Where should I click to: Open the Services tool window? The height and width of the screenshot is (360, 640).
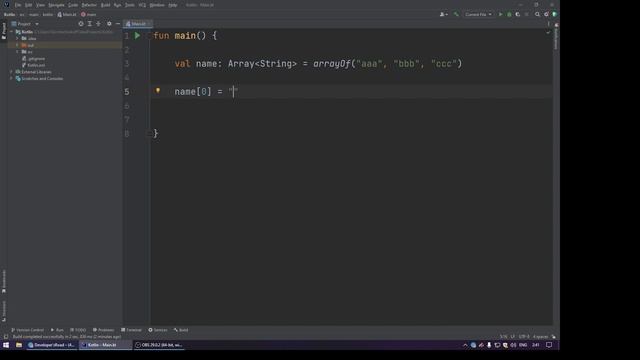click(x=158, y=330)
